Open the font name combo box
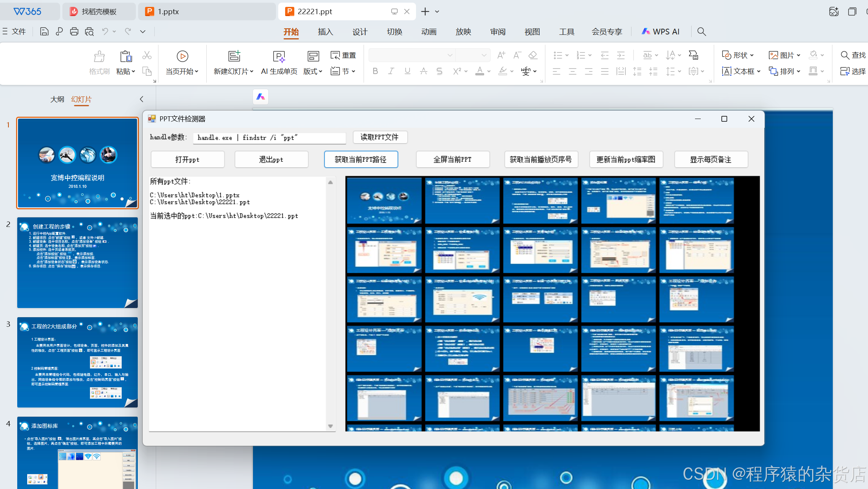Screen dimensions: 868x489 pyautogui.click(x=411, y=55)
